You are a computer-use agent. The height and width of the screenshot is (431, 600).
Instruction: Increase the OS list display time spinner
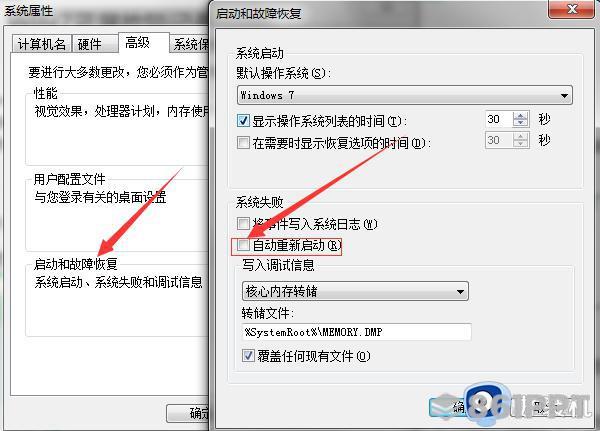tap(520, 116)
